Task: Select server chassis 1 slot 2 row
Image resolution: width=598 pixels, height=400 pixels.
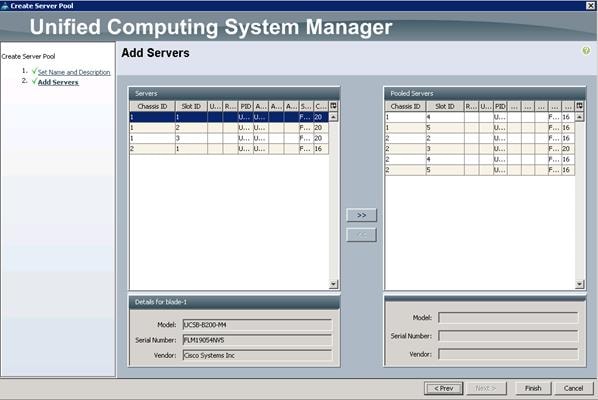Action: pyautogui.click(x=229, y=128)
